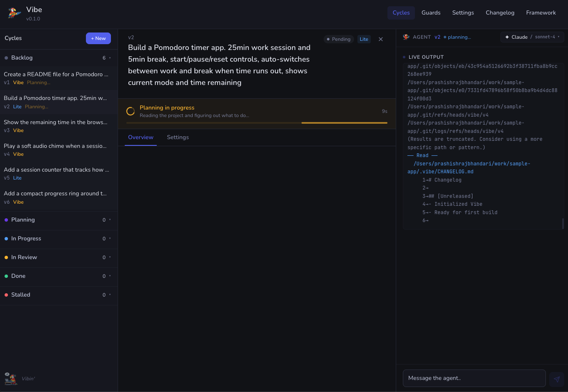Click the green dot beside Done section
The image size is (568, 392).
5,276
